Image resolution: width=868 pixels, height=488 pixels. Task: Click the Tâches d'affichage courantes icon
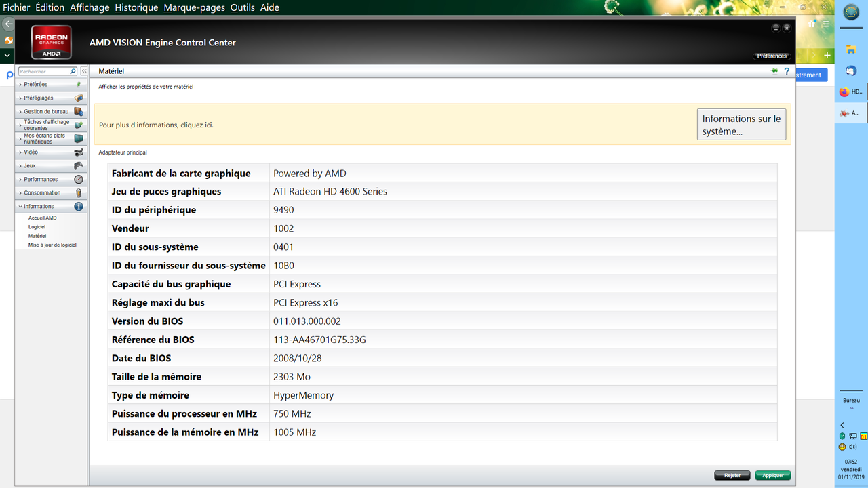point(79,125)
